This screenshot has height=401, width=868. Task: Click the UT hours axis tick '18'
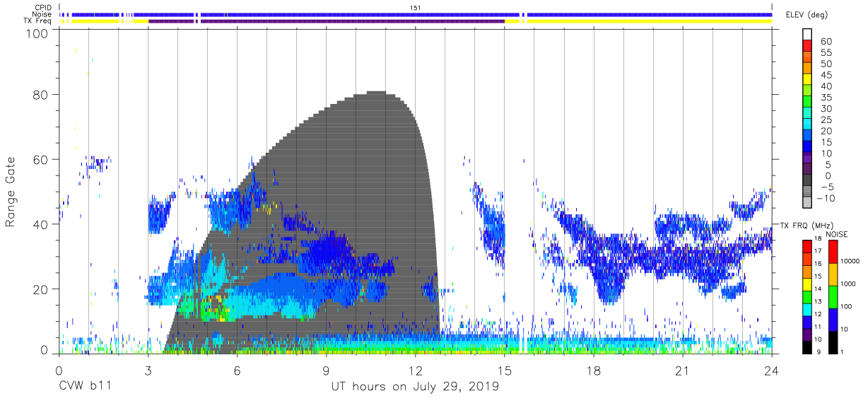pos(594,371)
